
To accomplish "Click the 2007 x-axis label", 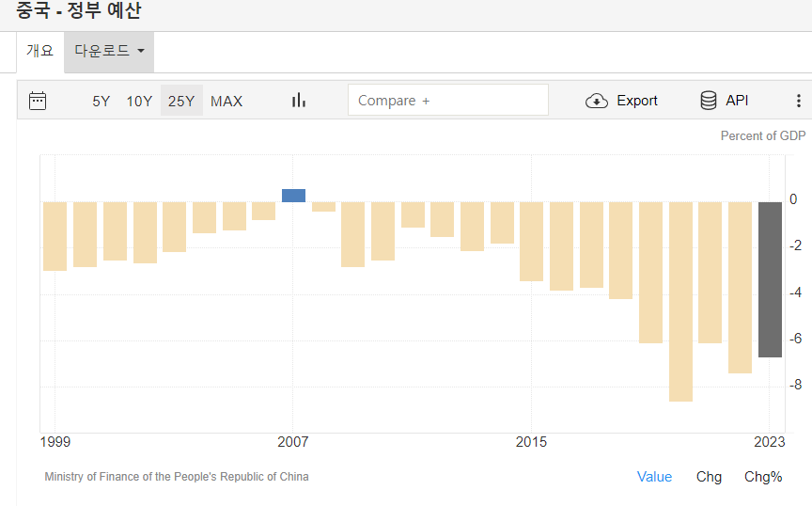I will [x=292, y=442].
